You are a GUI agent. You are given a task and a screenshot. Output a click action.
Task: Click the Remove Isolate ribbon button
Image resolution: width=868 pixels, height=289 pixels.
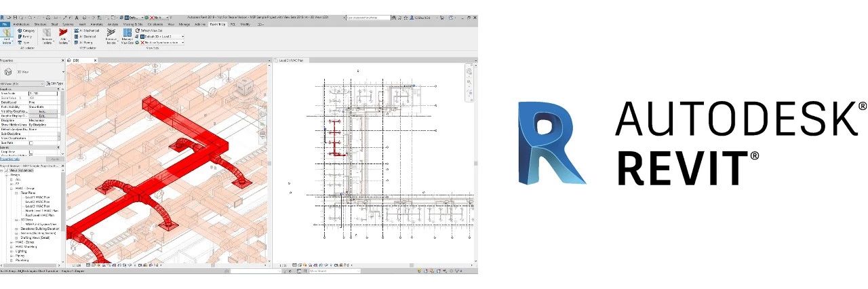click(47, 38)
